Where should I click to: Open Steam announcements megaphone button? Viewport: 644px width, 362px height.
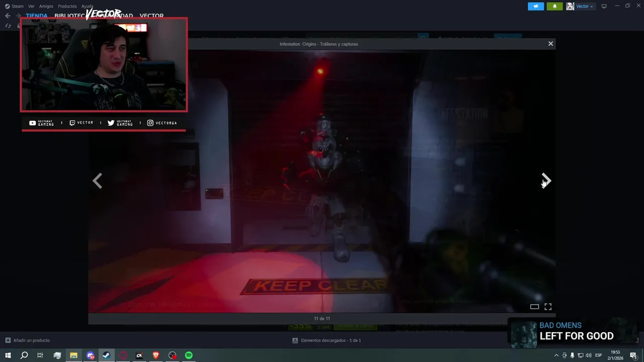pos(536,6)
